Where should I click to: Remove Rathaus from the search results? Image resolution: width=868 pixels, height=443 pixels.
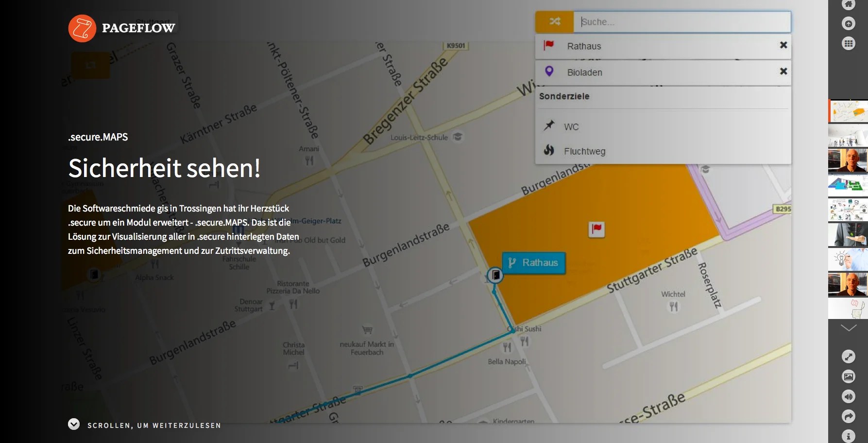(x=783, y=45)
